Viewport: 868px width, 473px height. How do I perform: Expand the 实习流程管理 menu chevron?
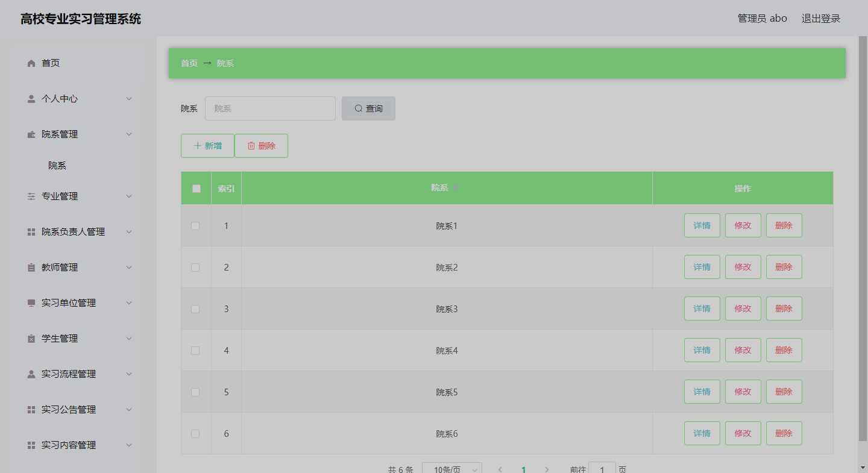click(x=129, y=374)
